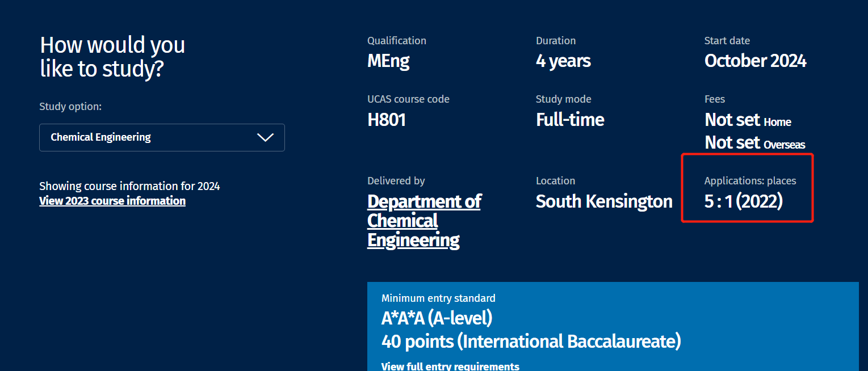Select the '4 years' duration text
Viewport: 868px width, 371px height.
pyautogui.click(x=563, y=61)
